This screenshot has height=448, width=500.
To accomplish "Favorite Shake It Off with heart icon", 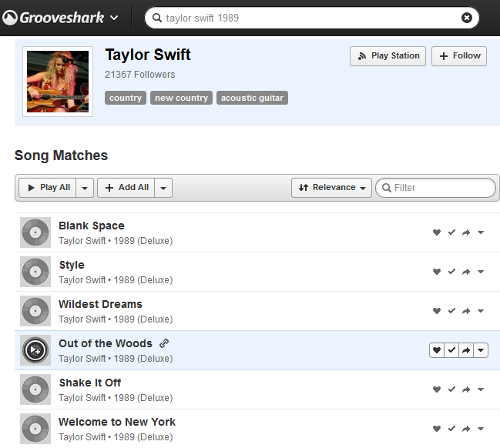I will coord(437,389).
